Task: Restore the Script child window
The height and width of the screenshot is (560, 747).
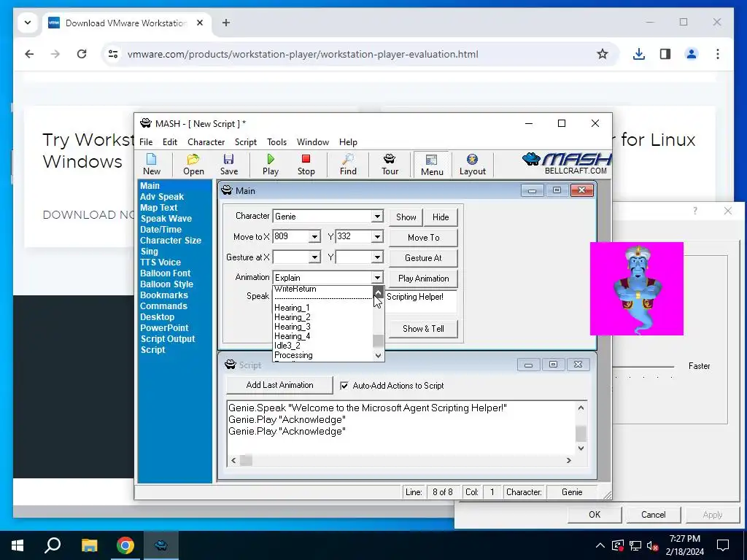Action: point(553,365)
